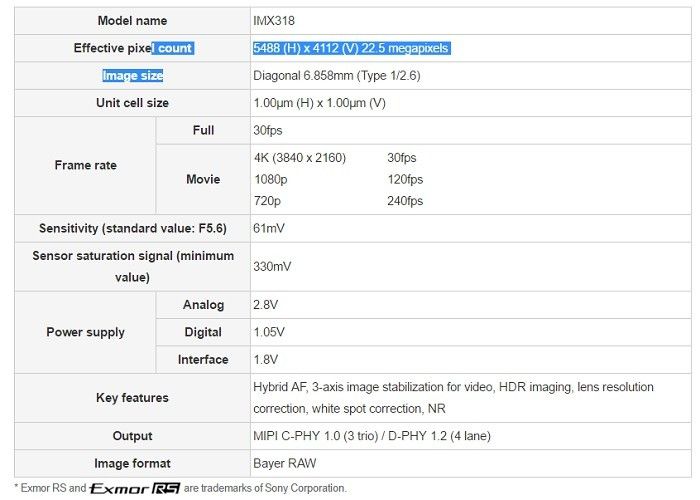Screen dimensions: 700x500
Task: Click the 'Frame rate' row header
Action: [85, 165]
